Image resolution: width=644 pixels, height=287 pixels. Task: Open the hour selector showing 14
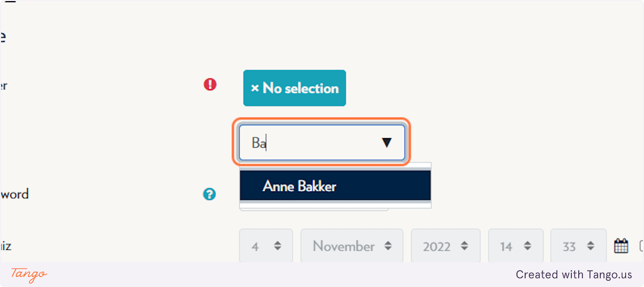point(516,246)
